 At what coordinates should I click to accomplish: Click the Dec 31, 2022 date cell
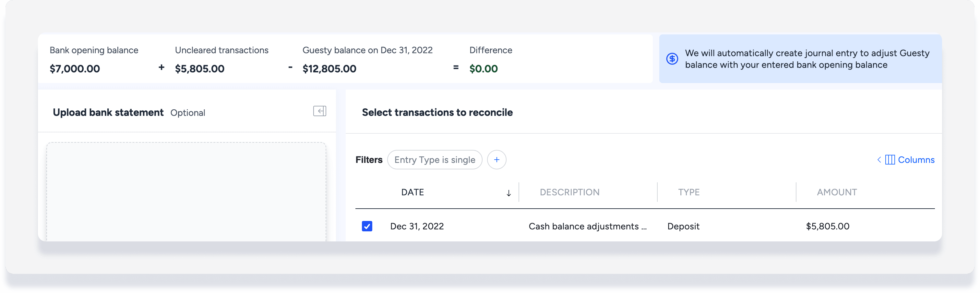[x=417, y=226]
